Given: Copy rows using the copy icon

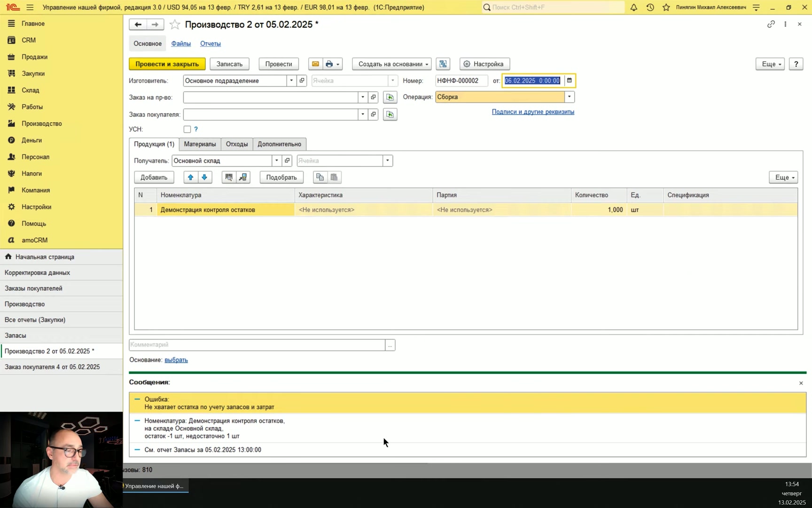Looking at the screenshot, I should tap(320, 177).
